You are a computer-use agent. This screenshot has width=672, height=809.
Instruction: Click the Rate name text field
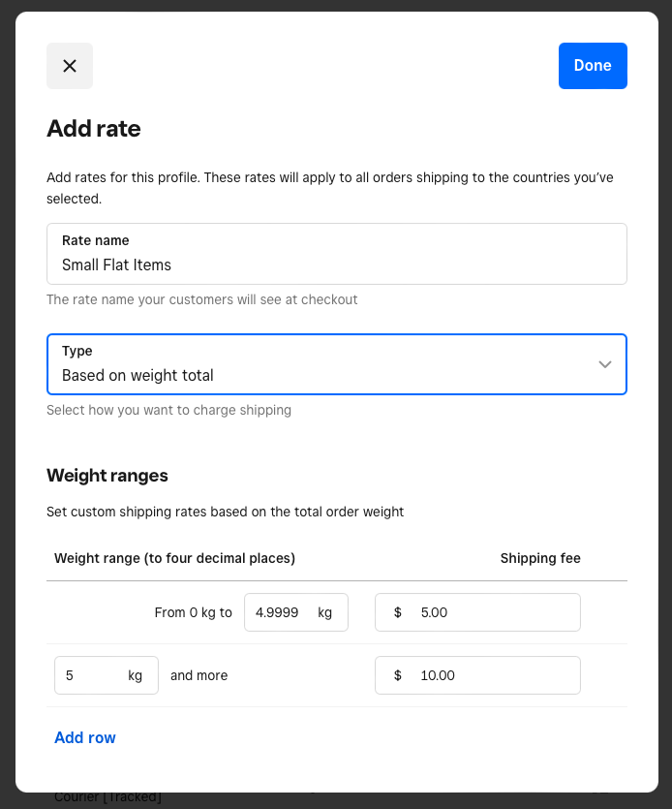point(336,264)
